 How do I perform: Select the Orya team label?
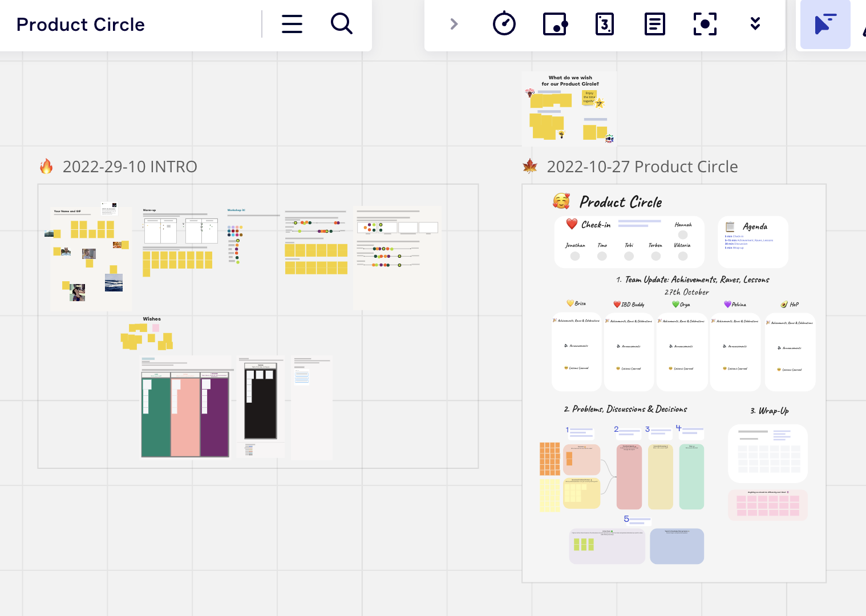tap(681, 305)
